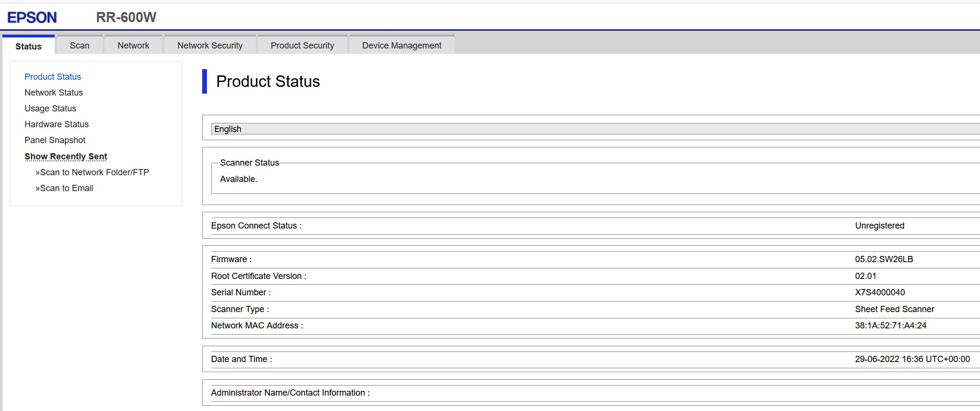Click the EPSON logo
Image resolution: width=980 pixels, height=411 pixels.
point(32,18)
